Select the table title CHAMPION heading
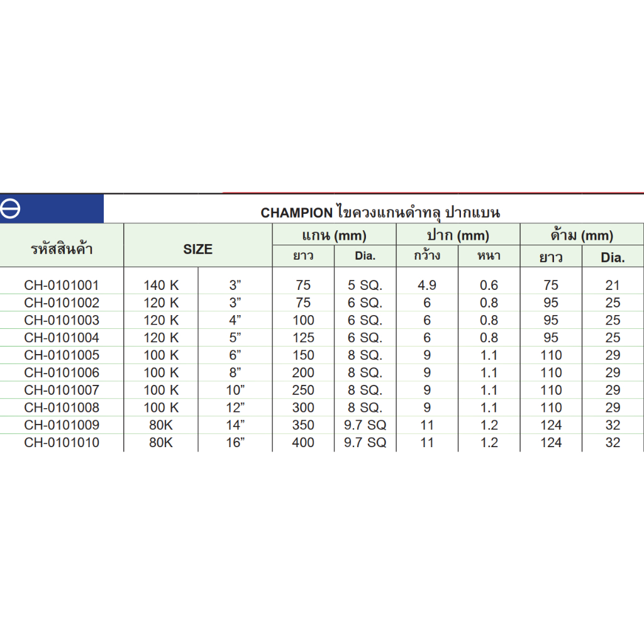The width and height of the screenshot is (644, 644). (380, 213)
